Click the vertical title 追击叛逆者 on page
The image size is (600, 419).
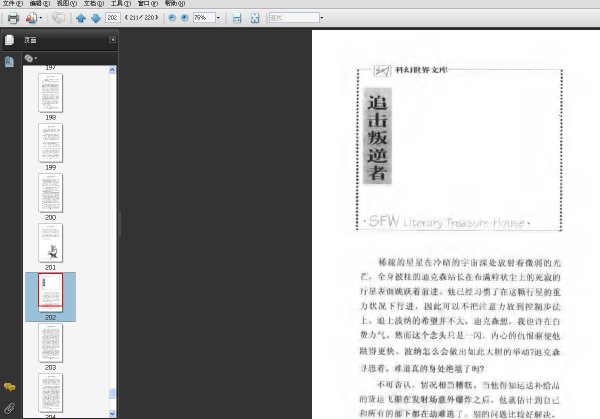tap(377, 136)
